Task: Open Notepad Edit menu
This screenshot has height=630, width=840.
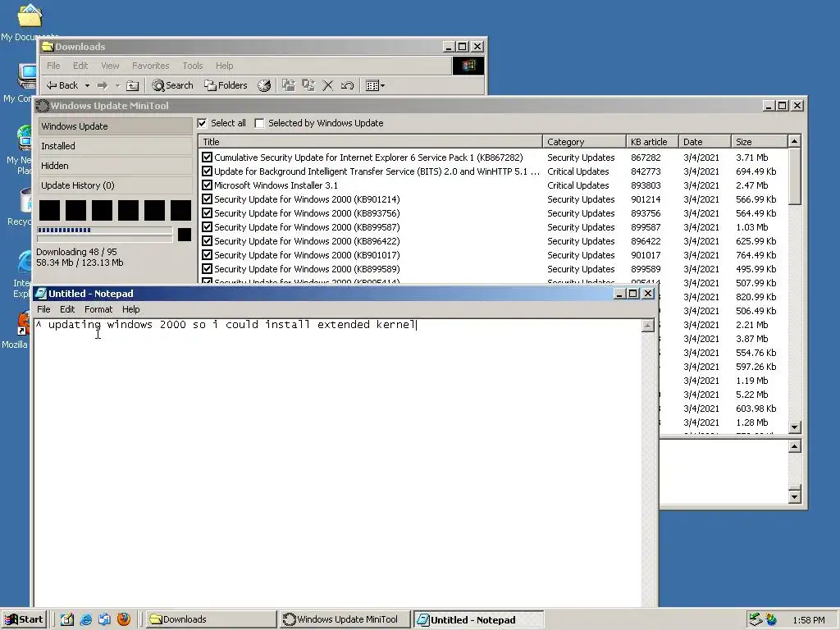Action: [x=67, y=309]
